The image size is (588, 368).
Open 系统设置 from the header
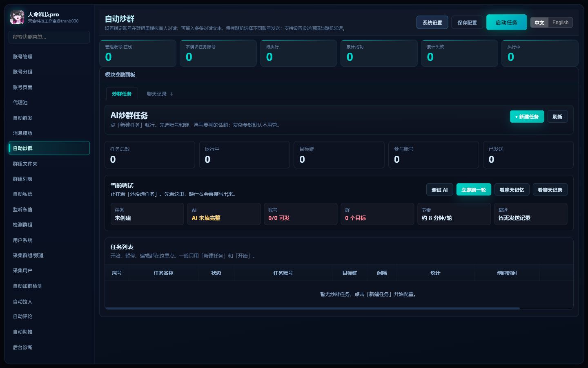click(x=432, y=22)
